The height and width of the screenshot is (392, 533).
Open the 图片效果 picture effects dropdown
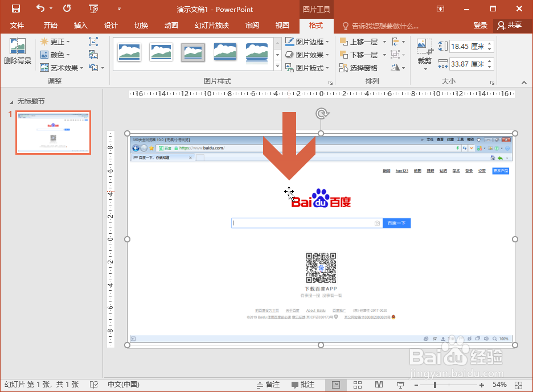click(x=307, y=55)
